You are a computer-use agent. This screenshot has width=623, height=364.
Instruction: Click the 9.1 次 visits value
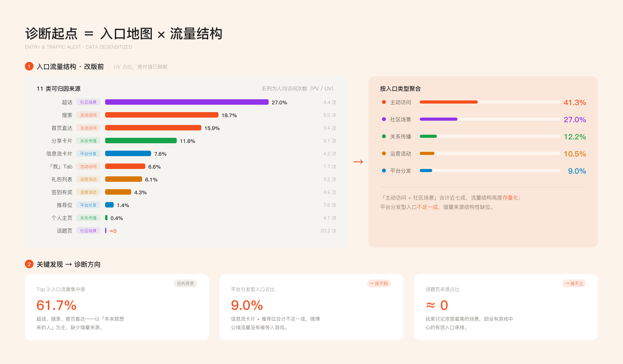(x=330, y=141)
